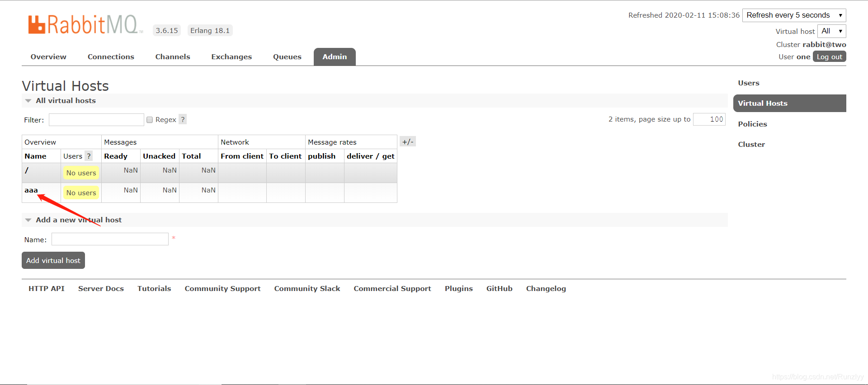Open the GitHub footer link
This screenshot has height=385, width=868.
tap(500, 288)
